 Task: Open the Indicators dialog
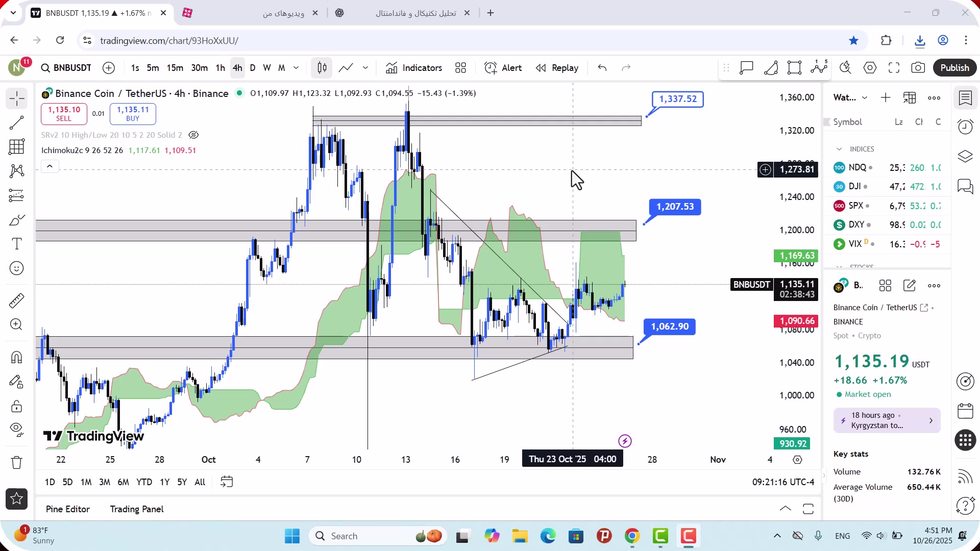coord(414,68)
